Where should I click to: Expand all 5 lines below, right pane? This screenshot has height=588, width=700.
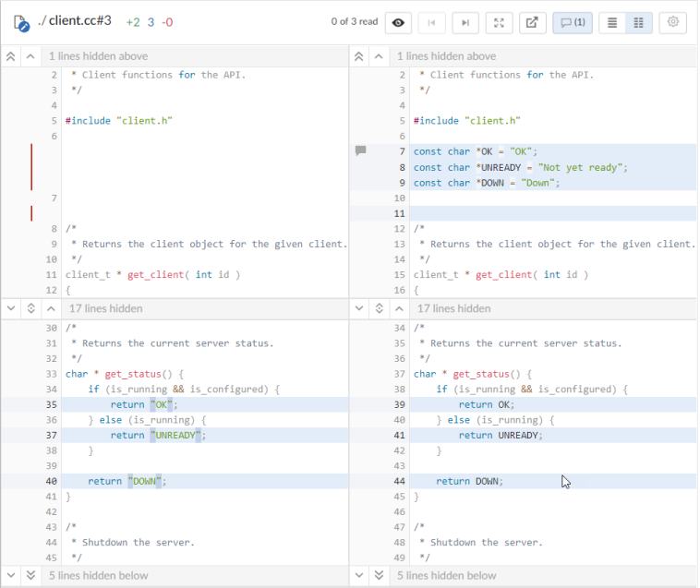pyautogui.click(x=379, y=575)
